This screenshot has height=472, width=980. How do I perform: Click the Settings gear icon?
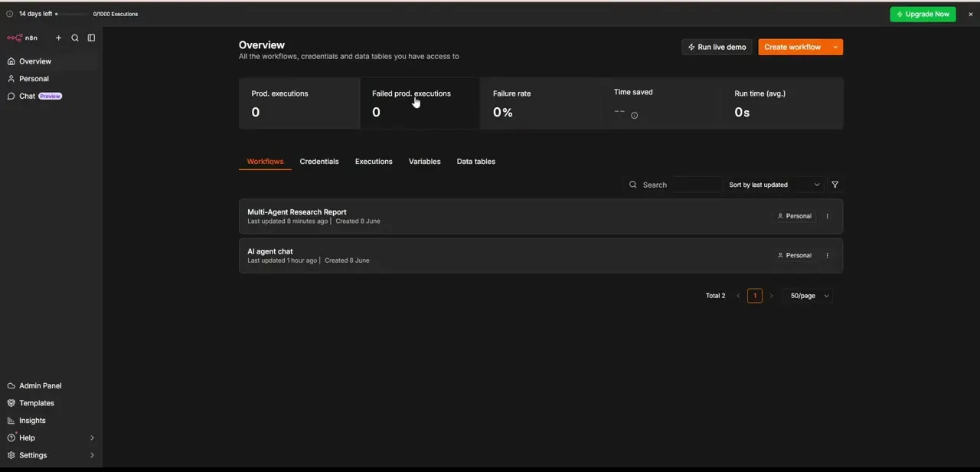(x=11, y=455)
